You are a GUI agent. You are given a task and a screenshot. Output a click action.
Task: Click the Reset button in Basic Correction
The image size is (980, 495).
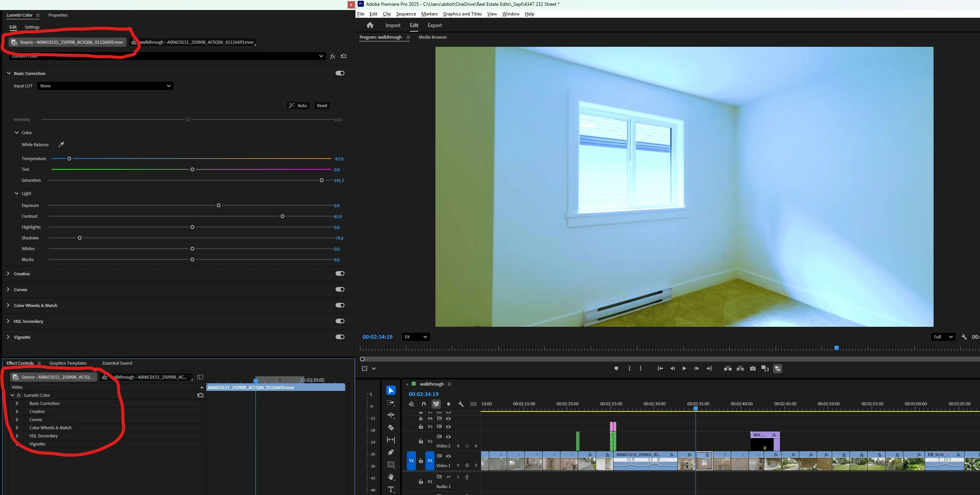(322, 106)
